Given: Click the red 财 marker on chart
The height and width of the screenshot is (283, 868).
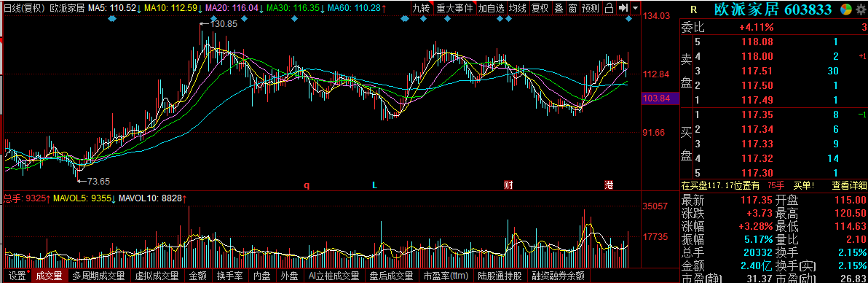Looking at the screenshot, I should click(508, 185).
